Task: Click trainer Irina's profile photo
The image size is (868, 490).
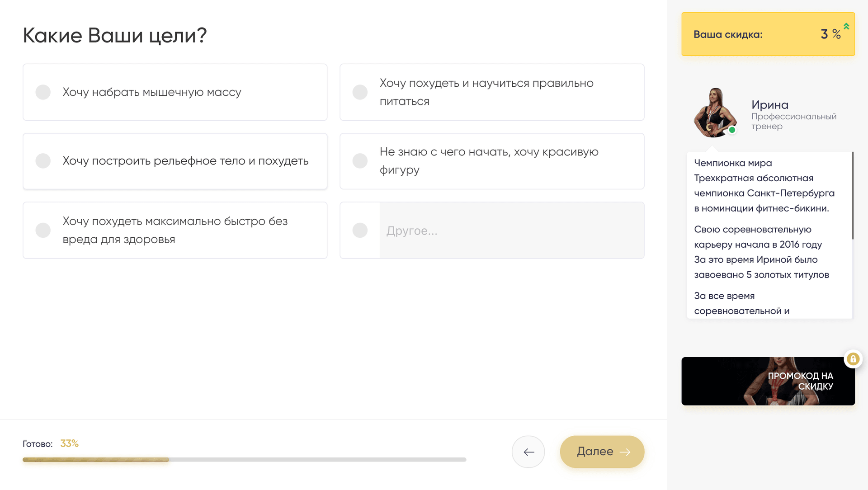Action: (x=715, y=113)
